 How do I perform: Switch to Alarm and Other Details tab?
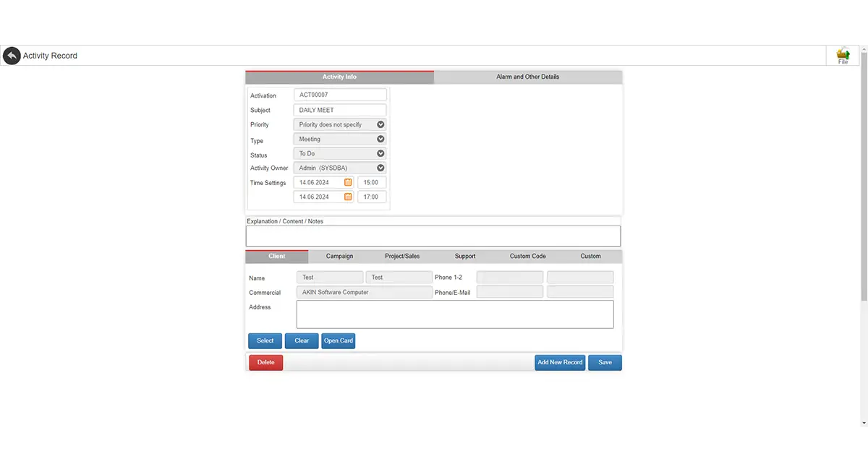click(528, 77)
